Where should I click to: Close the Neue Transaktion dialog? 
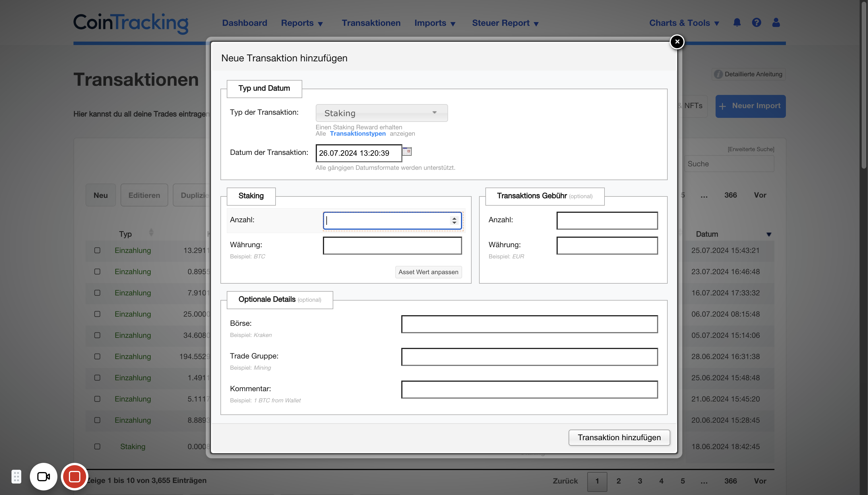point(677,42)
